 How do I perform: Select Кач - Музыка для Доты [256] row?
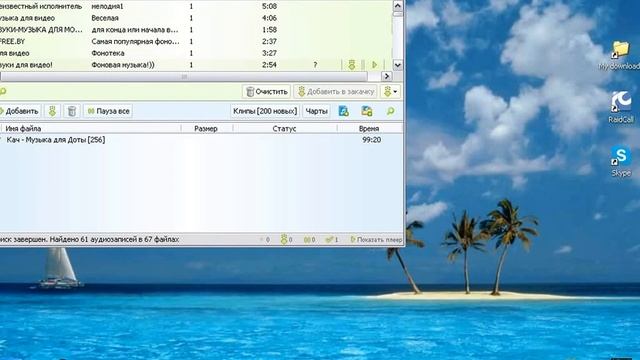tap(201, 140)
